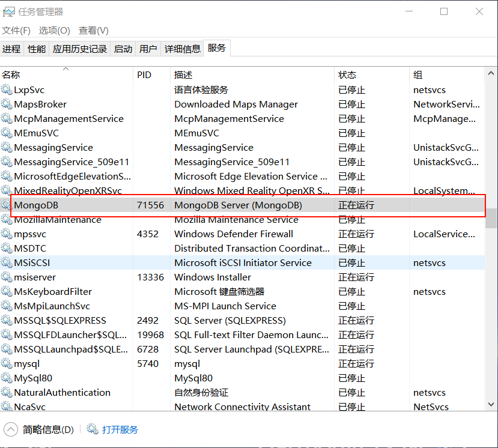Click the gear icon beside LxpSvc

(7, 89)
